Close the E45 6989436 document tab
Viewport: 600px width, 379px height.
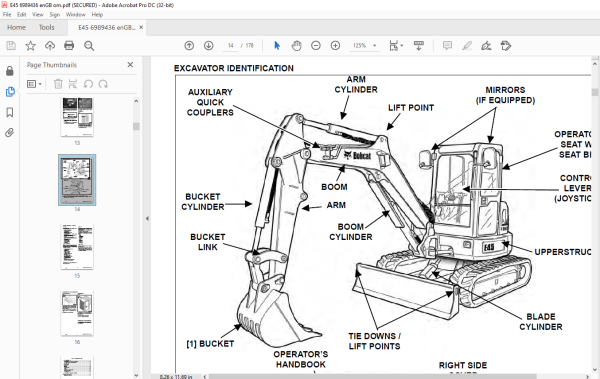[141, 27]
